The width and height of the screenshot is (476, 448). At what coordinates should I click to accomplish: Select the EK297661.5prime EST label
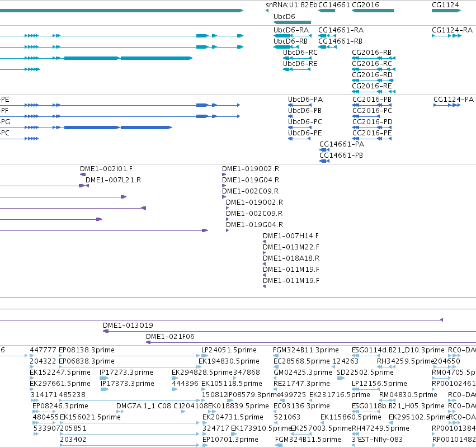click(x=60, y=384)
